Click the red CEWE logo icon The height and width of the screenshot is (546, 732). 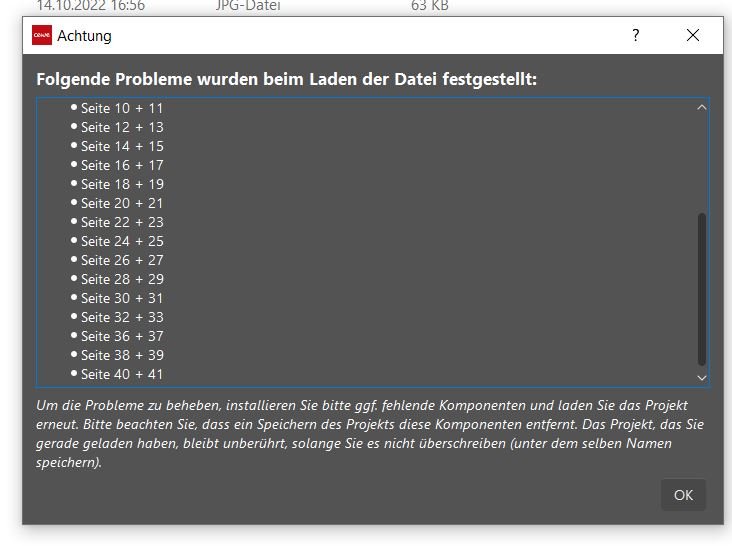click(42, 35)
